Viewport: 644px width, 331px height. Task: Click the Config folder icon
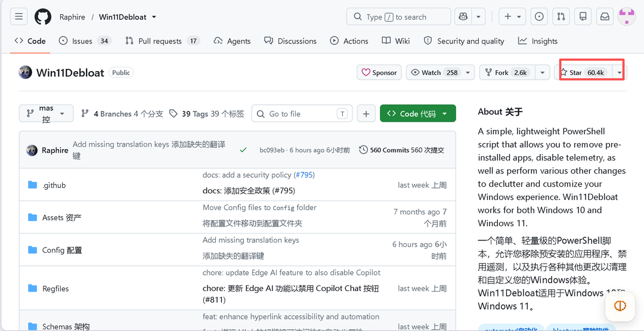(x=32, y=250)
